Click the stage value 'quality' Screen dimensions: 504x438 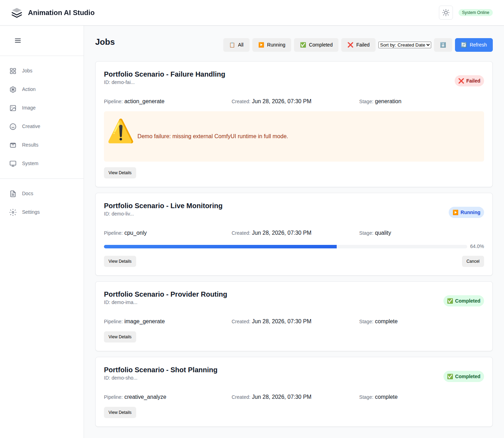(383, 233)
